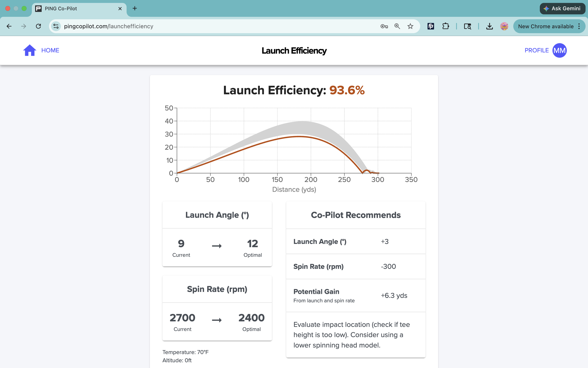This screenshot has width=588, height=368.
Task: Reload the pingcopilot page
Action: (x=38, y=26)
